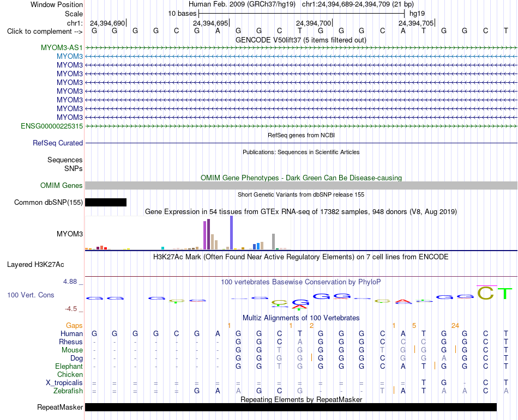
Task: Click the large C letter in PhyloP conservation logo
Action: click(485, 293)
